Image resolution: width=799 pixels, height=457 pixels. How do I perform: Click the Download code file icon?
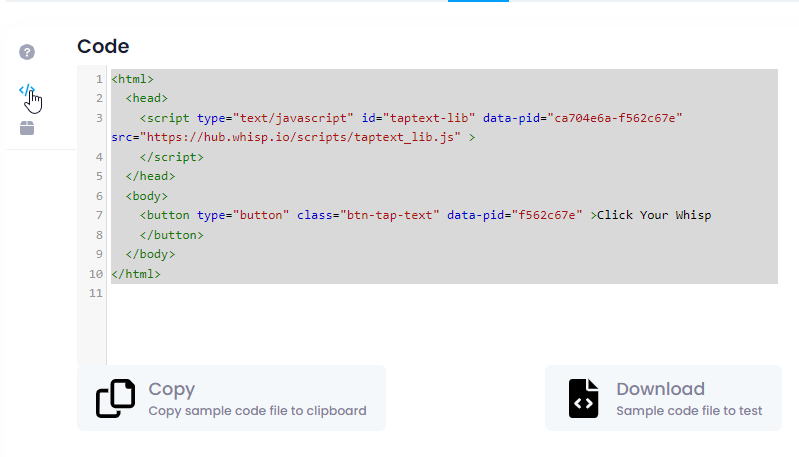click(x=583, y=398)
